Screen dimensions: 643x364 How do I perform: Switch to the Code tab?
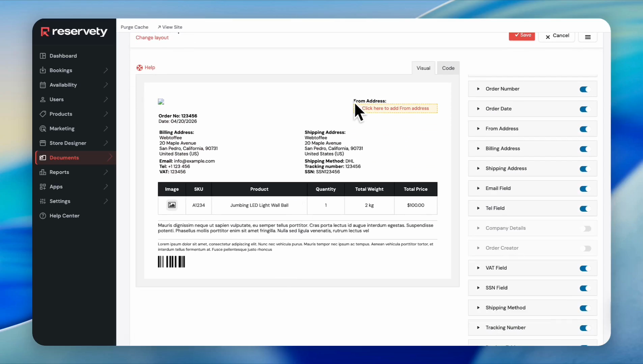coord(448,68)
